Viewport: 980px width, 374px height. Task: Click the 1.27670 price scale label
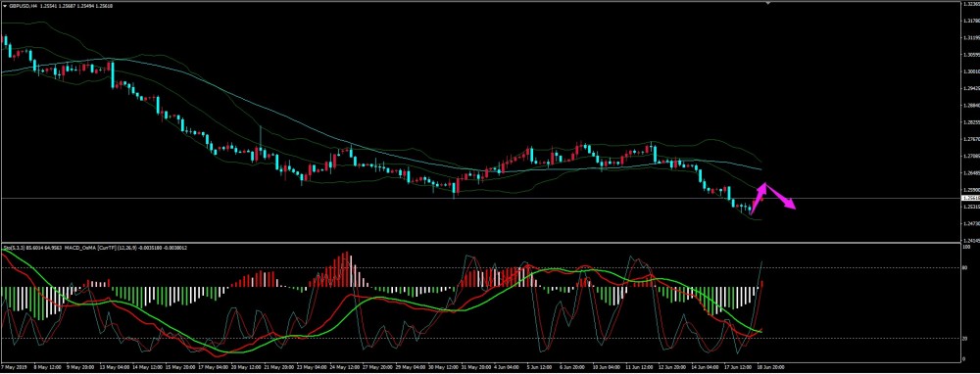tap(972, 139)
